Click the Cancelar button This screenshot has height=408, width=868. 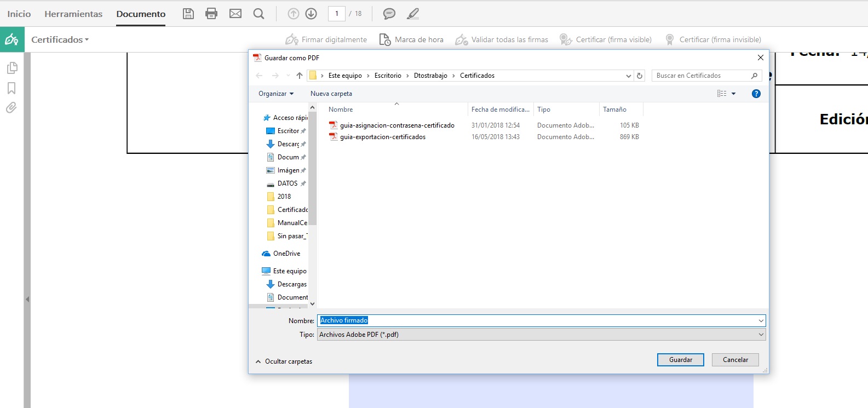coord(735,360)
